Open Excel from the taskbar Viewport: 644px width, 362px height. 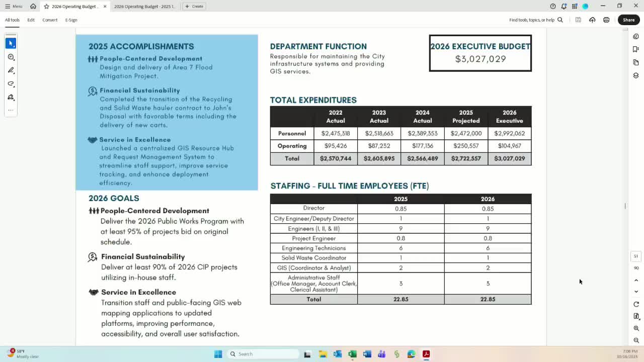pyautogui.click(x=352, y=354)
